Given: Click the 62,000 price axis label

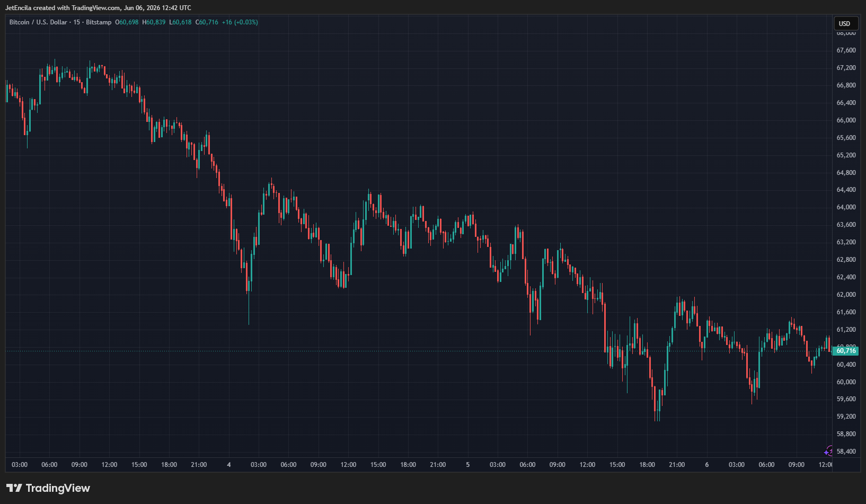Looking at the screenshot, I should click(846, 295).
